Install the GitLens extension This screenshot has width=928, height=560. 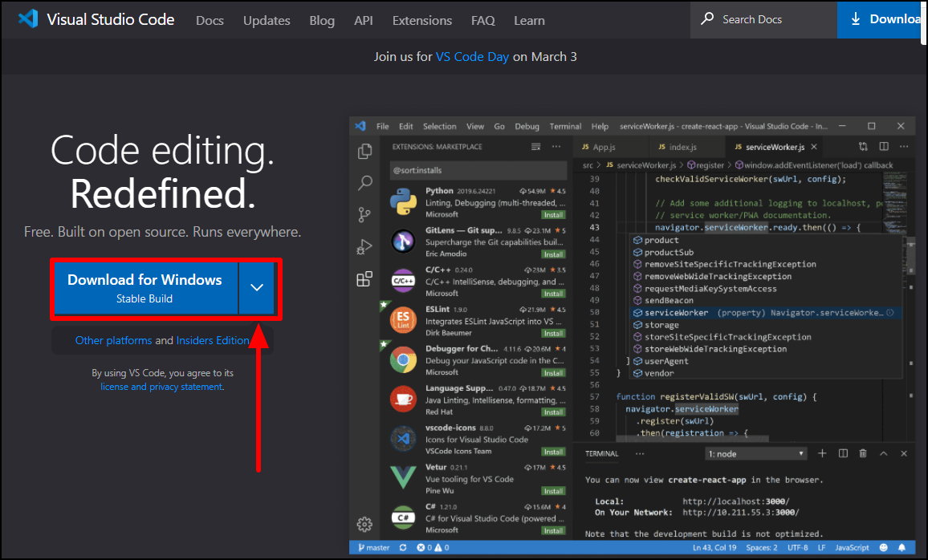(x=553, y=254)
